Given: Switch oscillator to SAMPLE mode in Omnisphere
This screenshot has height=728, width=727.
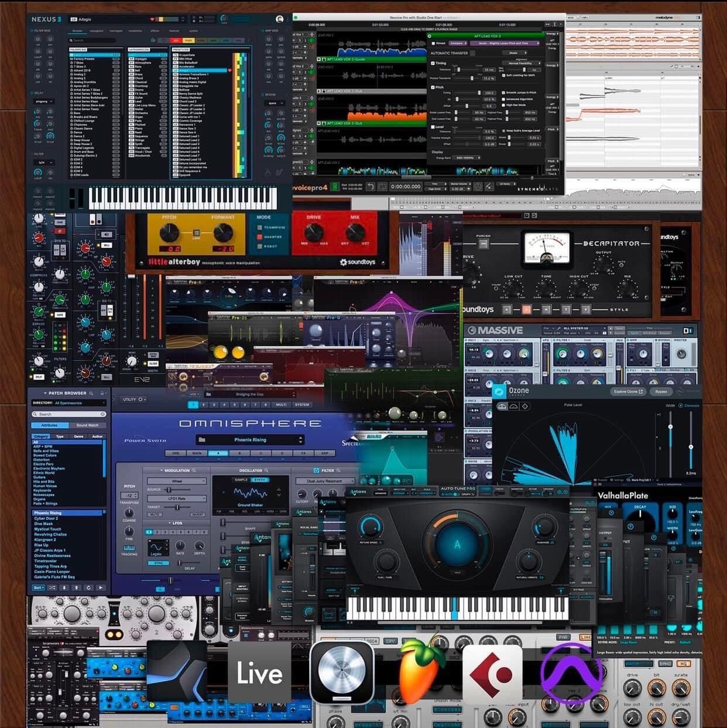Looking at the screenshot, I should (x=241, y=480).
